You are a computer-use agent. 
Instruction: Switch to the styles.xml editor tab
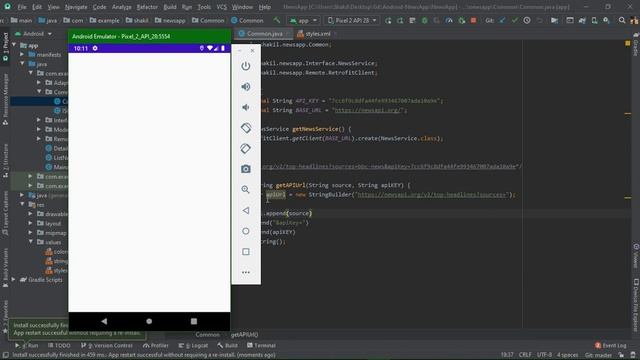point(317,34)
